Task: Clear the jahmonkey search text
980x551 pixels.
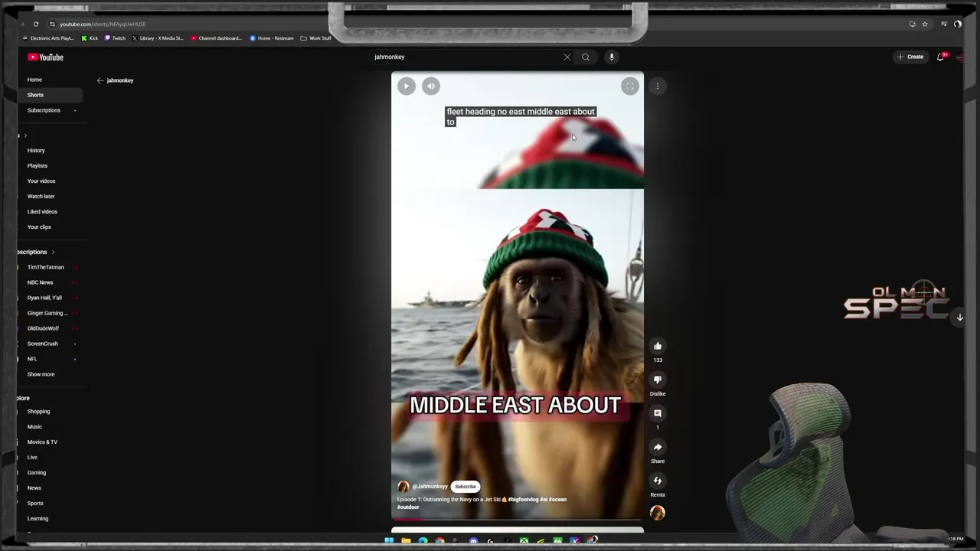Action: pyautogui.click(x=567, y=57)
